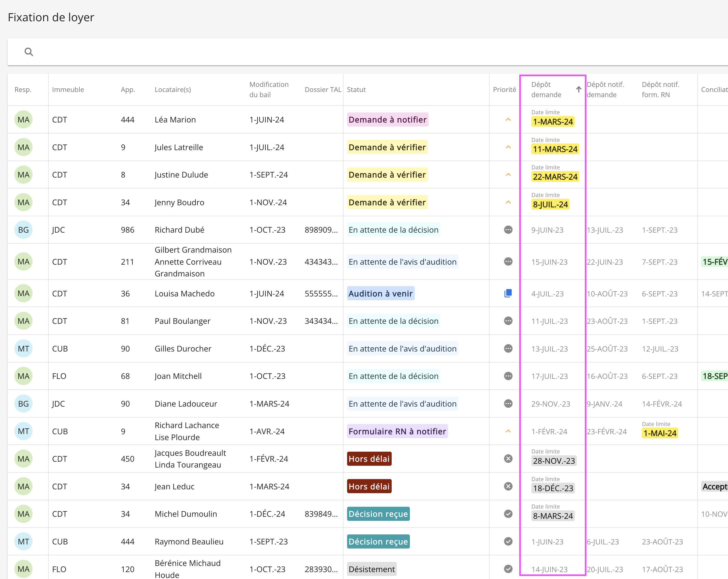Click priority chevron for Léa Marion
The image size is (728, 579).
(508, 119)
